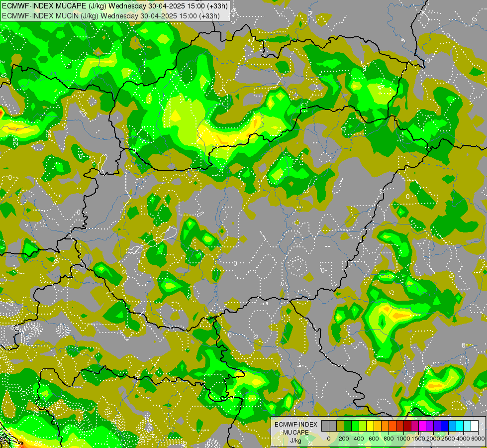Click the ECMWF-INDEX MUCAPE title line

click(115, 5)
